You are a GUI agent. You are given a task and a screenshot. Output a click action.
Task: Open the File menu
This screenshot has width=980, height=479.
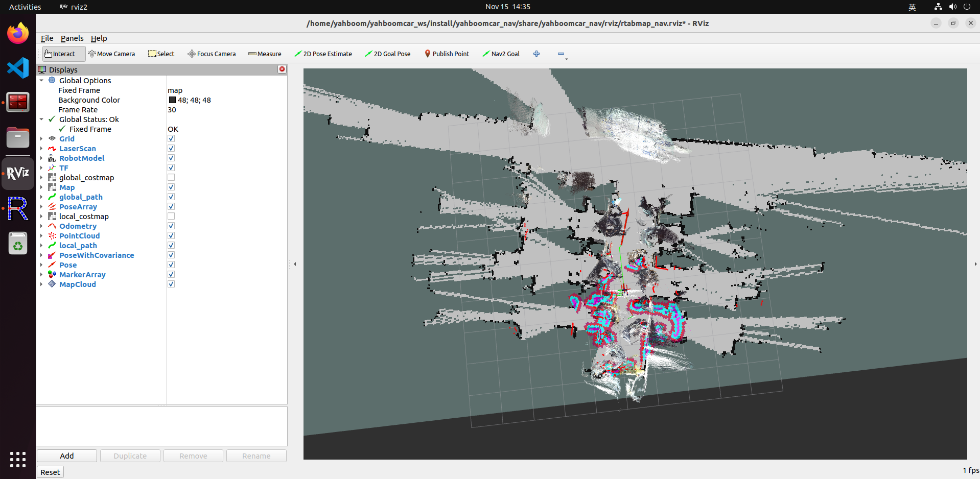pyautogui.click(x=47, y=38)
